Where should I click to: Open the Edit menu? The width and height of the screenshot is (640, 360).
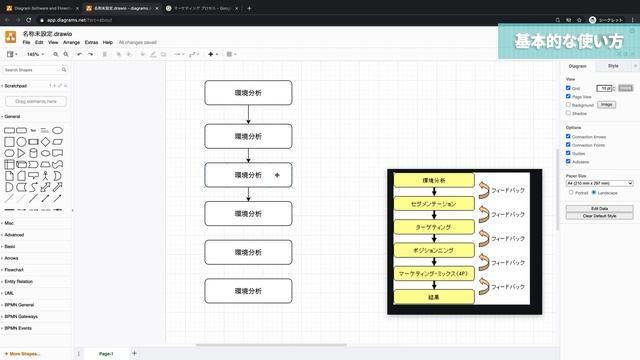(x=39, y=42)
